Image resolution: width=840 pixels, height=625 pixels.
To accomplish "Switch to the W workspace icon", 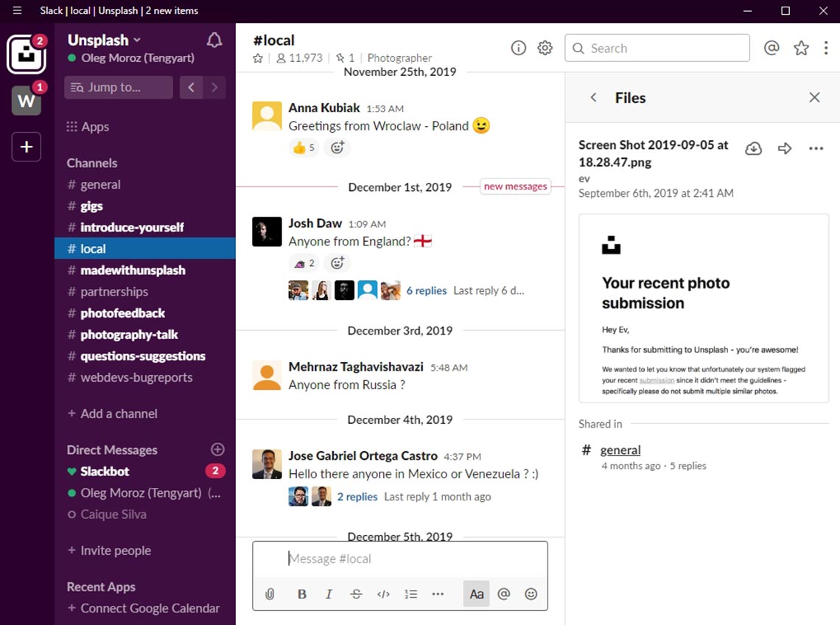I will 26,100.
